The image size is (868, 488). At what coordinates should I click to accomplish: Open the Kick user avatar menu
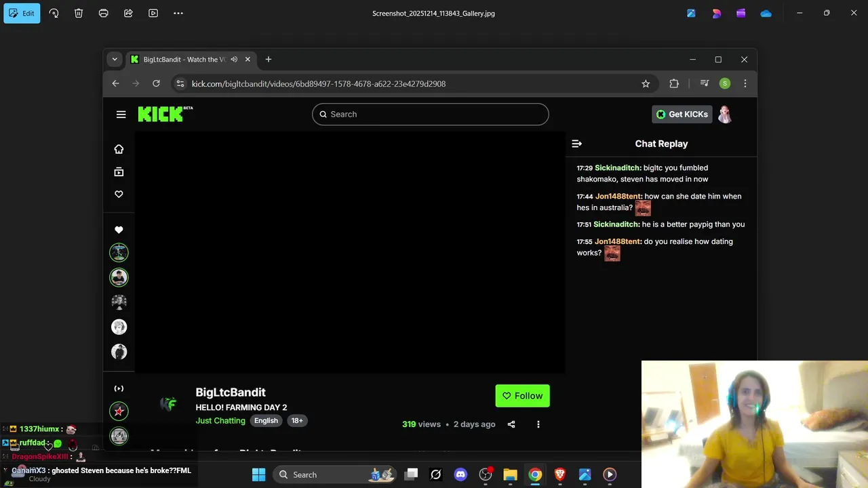(x=725, y=114)
